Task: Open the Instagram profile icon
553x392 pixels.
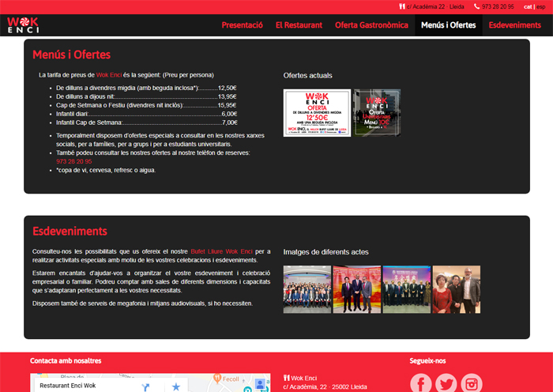Action: tap(472, 383)
